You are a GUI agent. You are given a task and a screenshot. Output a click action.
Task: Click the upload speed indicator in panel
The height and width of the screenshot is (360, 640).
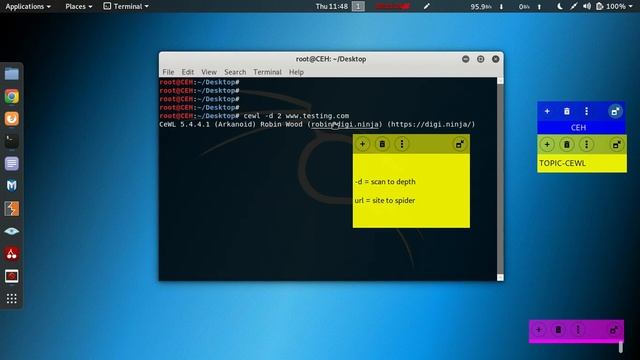point(530,6)
